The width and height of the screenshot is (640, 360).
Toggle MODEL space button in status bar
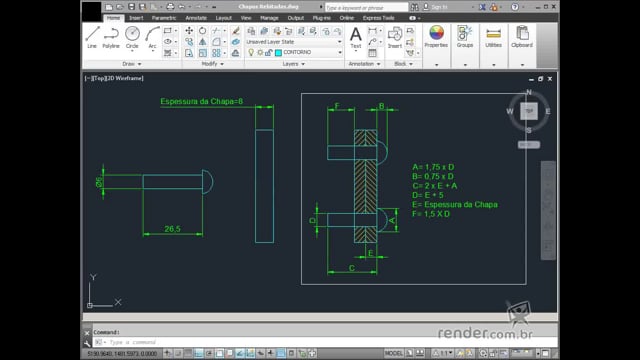393,353
